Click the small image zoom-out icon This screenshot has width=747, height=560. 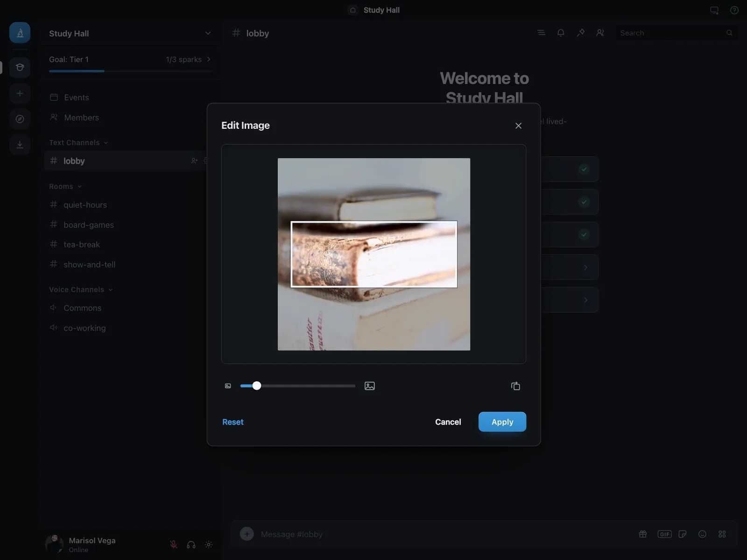click(x=228, y=386)
